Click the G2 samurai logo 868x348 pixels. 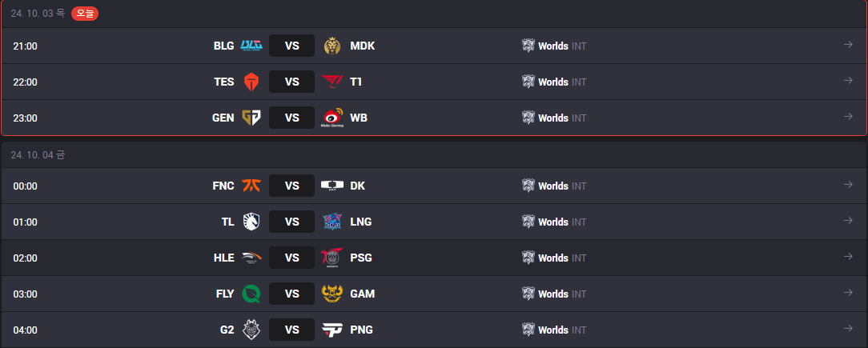coord(251,330)
